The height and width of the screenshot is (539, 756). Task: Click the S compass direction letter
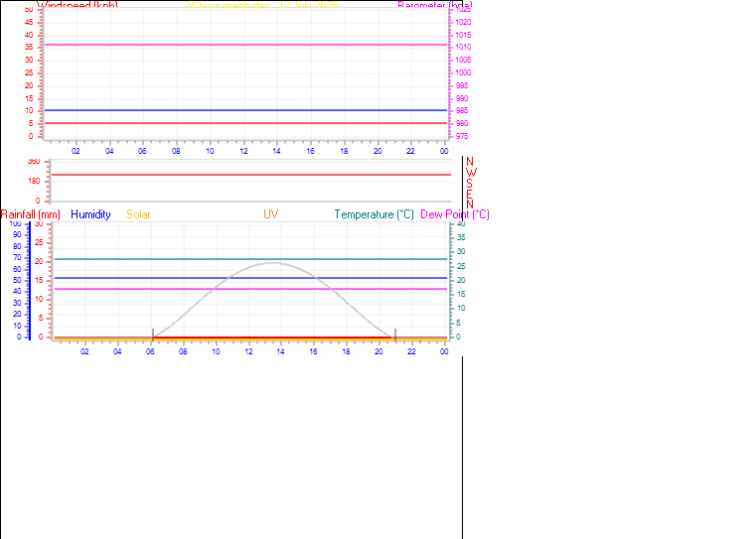pos(470,184)
